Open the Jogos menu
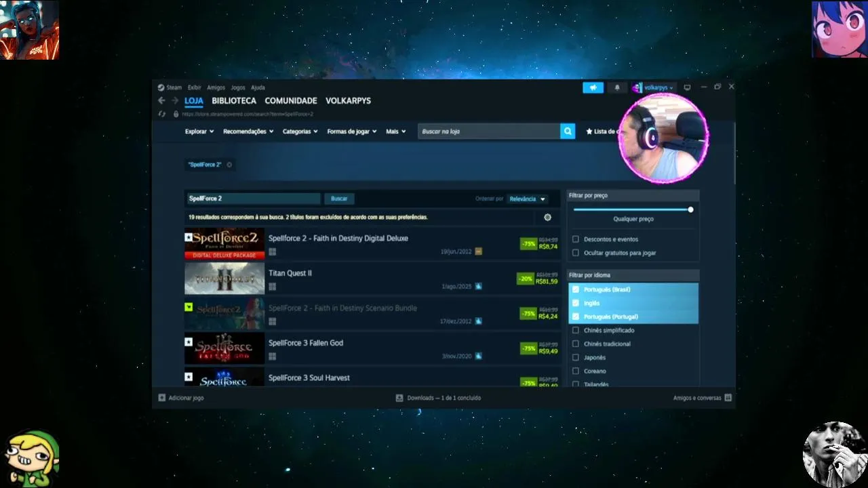This screenshot has width=868, height=488. click(x=238, y=87)
